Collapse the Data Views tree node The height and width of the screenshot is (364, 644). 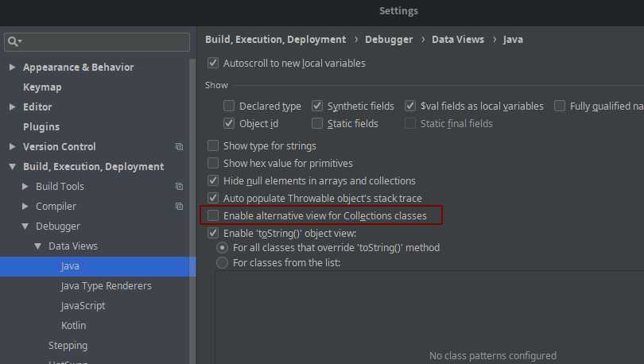pos(37,246)
